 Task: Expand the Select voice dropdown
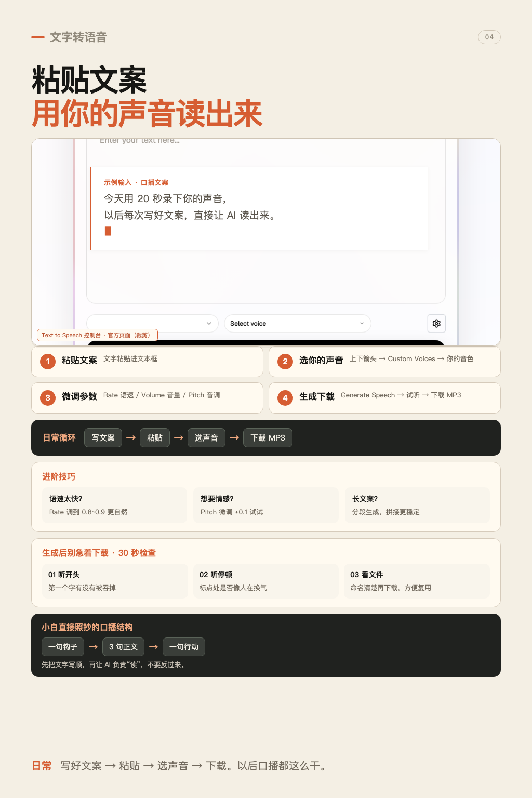[298, 323]
